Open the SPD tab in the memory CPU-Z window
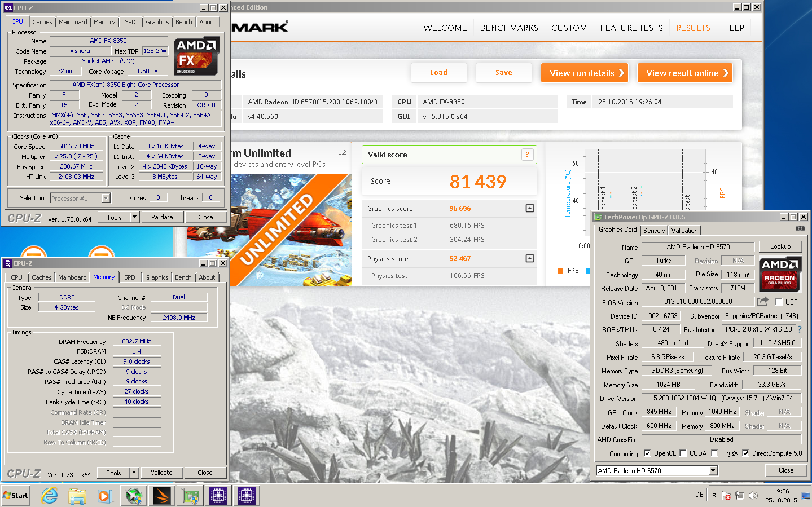Image resolution: width=812 pixels, height=507 pixels. 130,277
